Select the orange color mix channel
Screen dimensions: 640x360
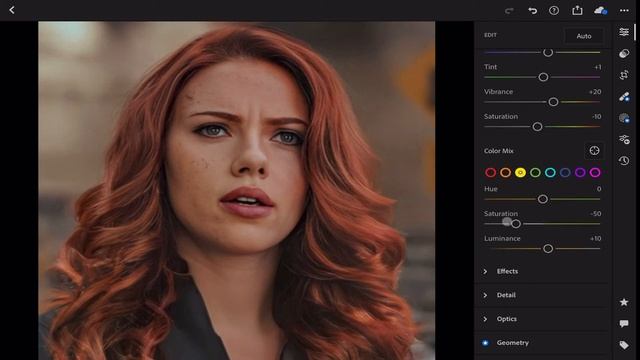[505, 173]
